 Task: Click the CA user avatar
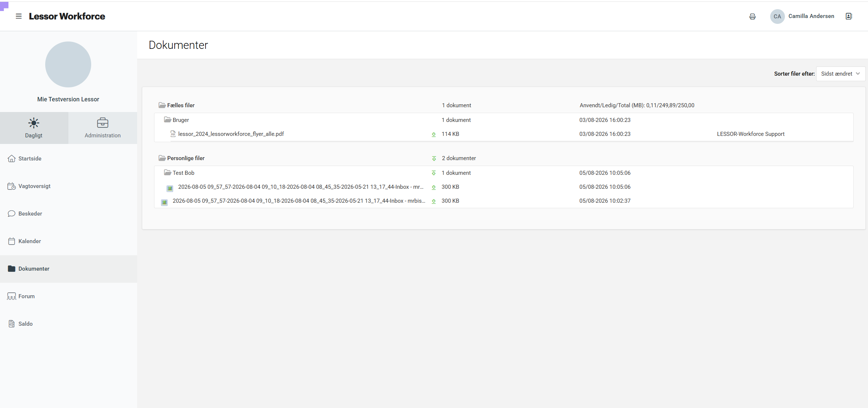pyautogui.click(x=777, y=17)
